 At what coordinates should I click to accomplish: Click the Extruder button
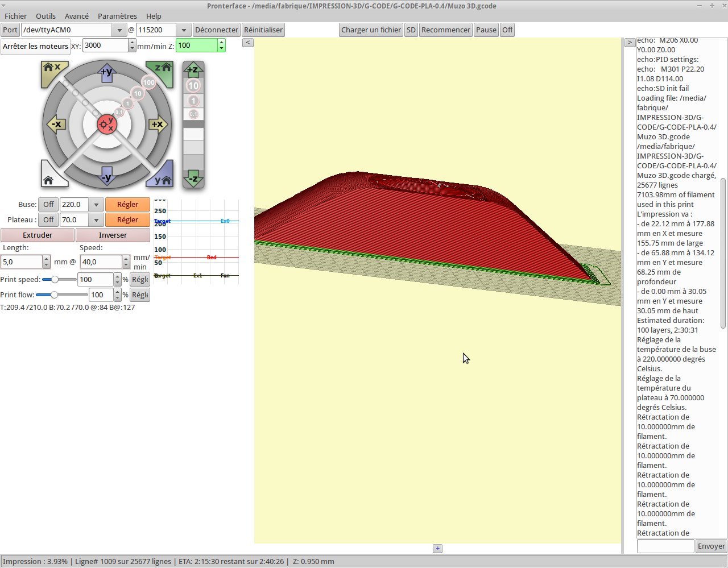(x=38, y=235)
